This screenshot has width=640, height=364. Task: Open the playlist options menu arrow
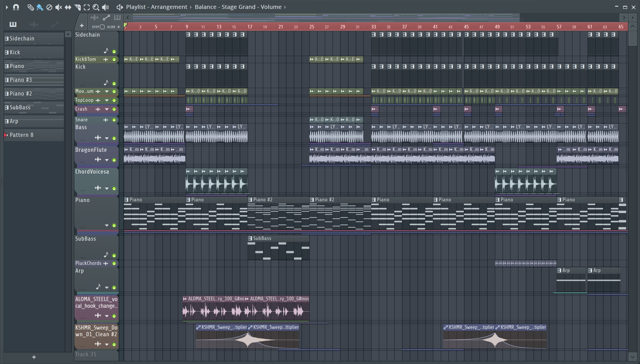coord(7,7)
